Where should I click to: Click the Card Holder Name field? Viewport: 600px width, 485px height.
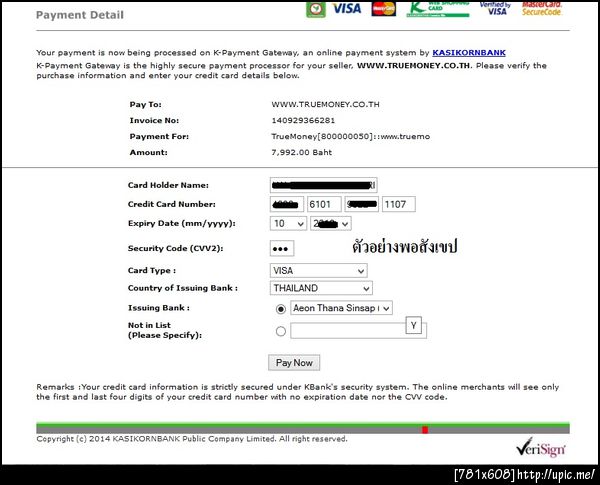tap(323, 185)
